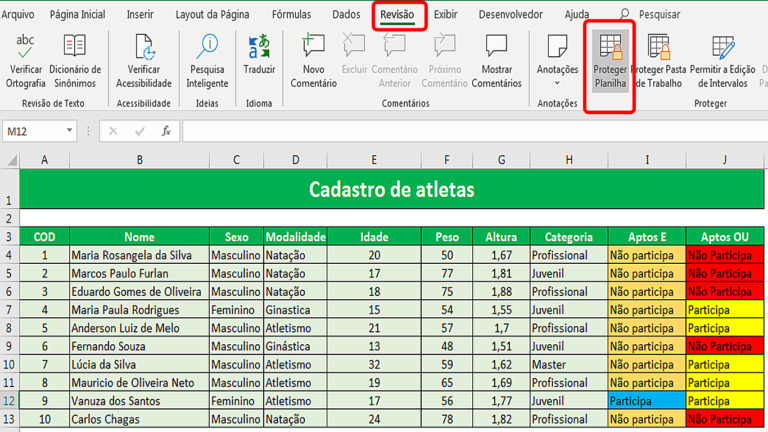Select column A header

pos(45,160)
